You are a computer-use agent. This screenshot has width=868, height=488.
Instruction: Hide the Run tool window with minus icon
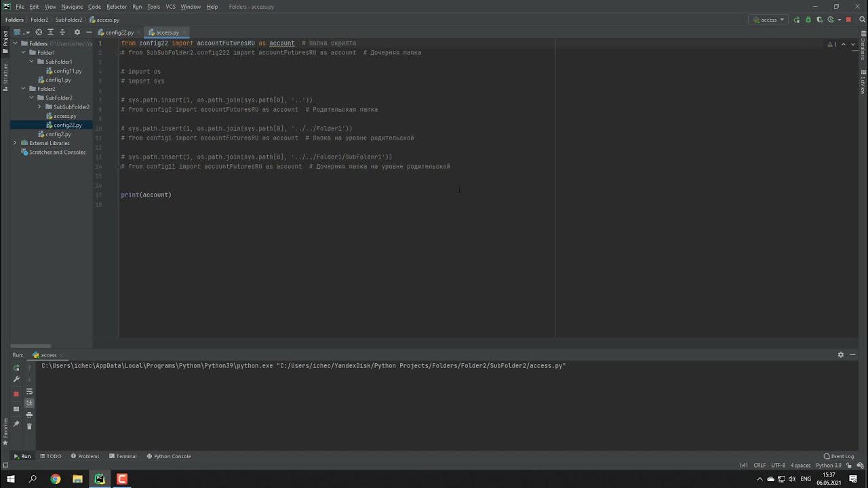pyautogui.click(x=852, y=354)
